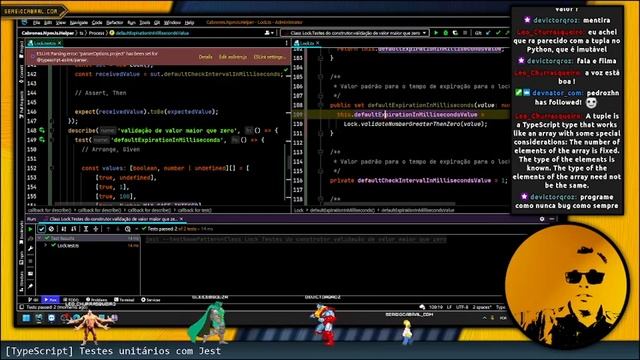
Task: Close the Lock.ts editor tab
Action: pos(318,43)
